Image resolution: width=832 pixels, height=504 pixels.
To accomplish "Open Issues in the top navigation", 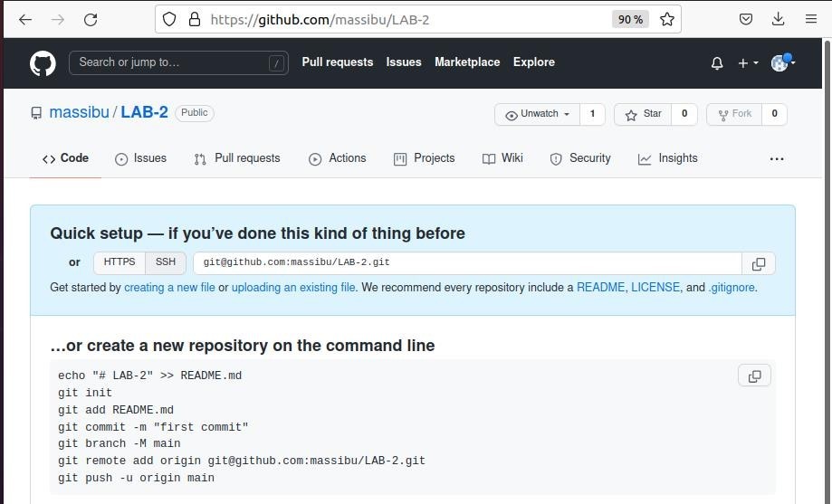I will click(x=404, y=62).
